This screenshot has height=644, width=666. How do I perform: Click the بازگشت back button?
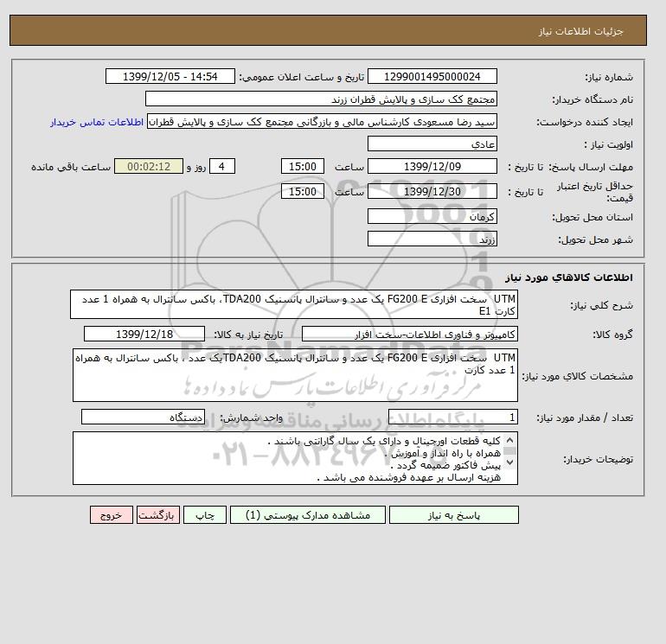click(158, 515)
